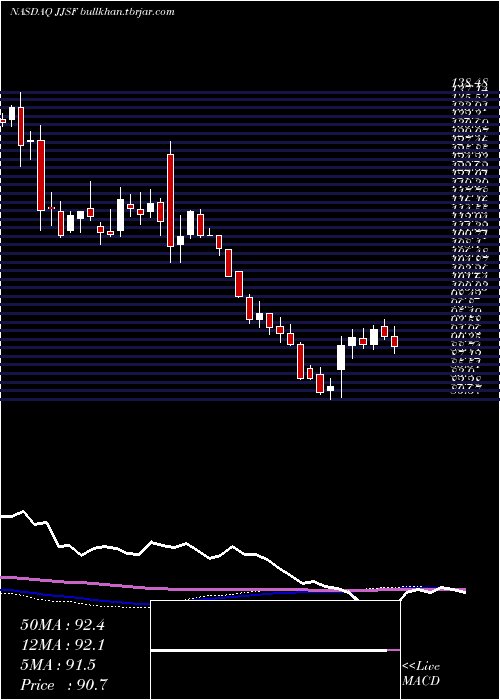500x700 pixels.
Task: Click the 50MA : 92.4 value
Action: [x=62, y=625]
